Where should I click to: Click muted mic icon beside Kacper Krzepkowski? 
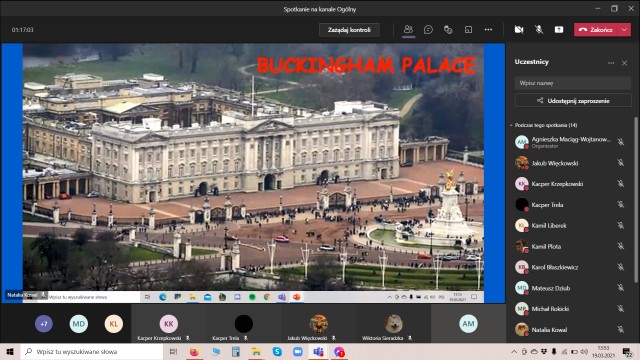(x=620, y=184)
